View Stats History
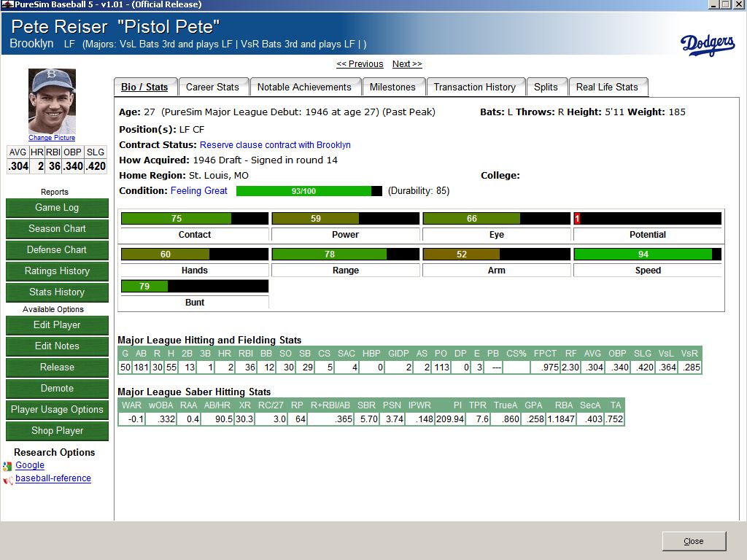The height and width of the screenshot is (560, 747). pyautogui.click(x=57, y=292)
